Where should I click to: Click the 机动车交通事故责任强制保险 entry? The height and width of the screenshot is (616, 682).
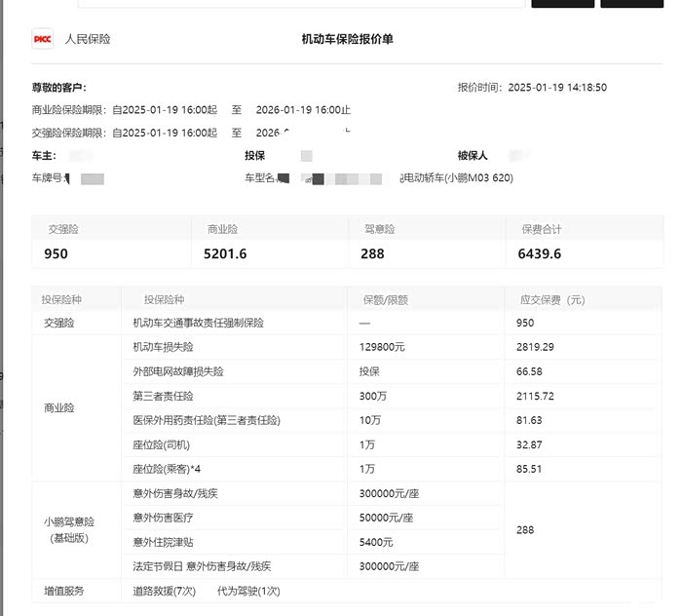[x=199, y=323]
